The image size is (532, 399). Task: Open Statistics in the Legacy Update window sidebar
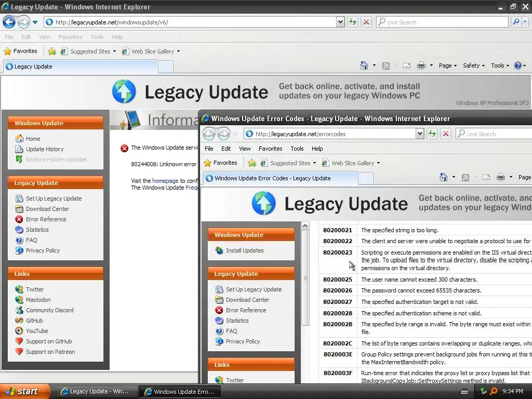(37, 230)
